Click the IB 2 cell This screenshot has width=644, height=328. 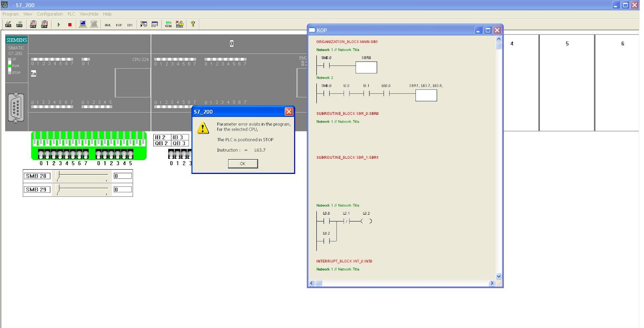pos(162,137)
